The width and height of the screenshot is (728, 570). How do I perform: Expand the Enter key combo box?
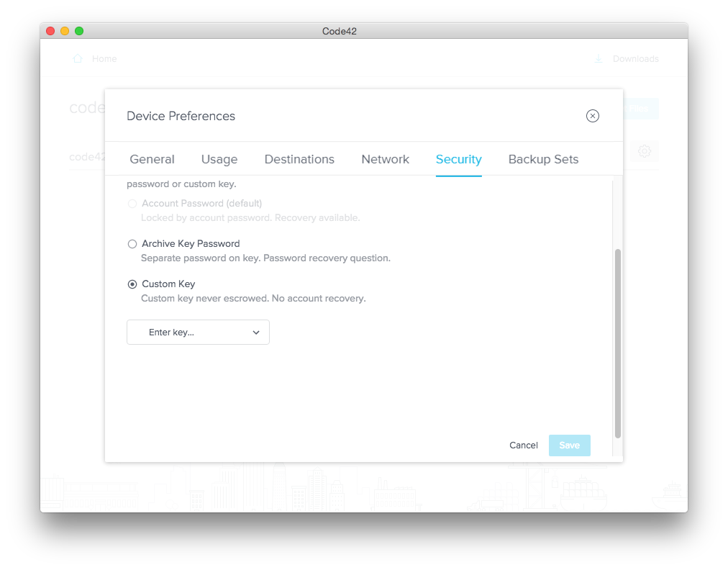point(198,332)
